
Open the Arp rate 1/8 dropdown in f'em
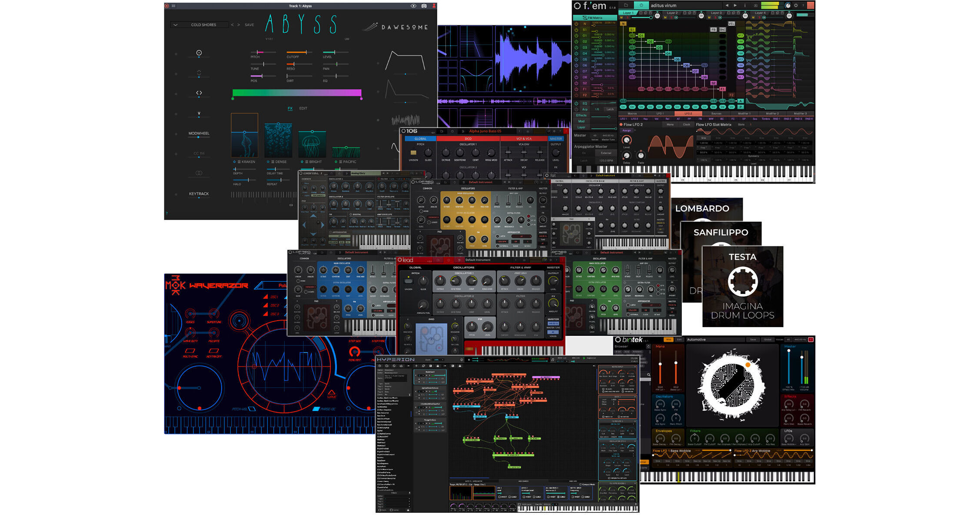point(597,109)
